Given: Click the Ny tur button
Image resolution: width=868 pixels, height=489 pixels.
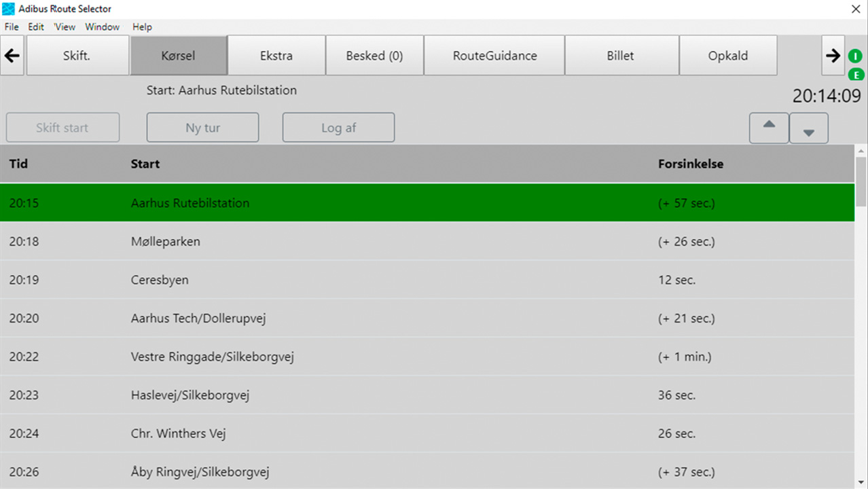Looking at the screenshot, I should tap(202, 128).
